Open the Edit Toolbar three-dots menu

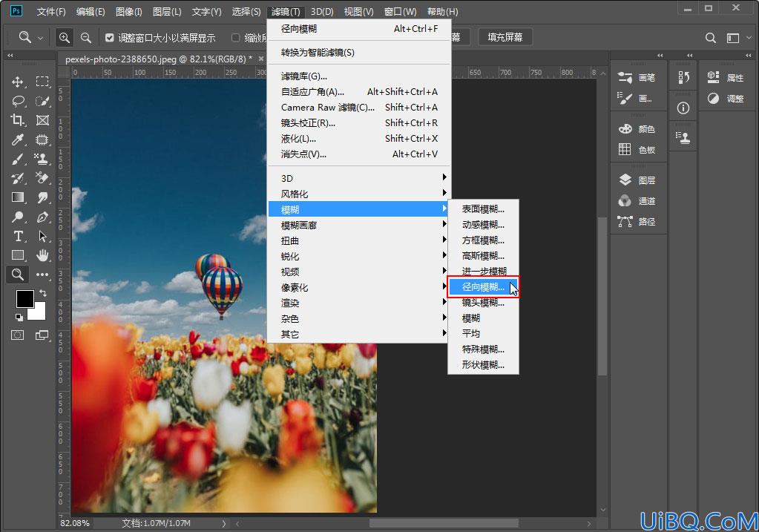42,275
